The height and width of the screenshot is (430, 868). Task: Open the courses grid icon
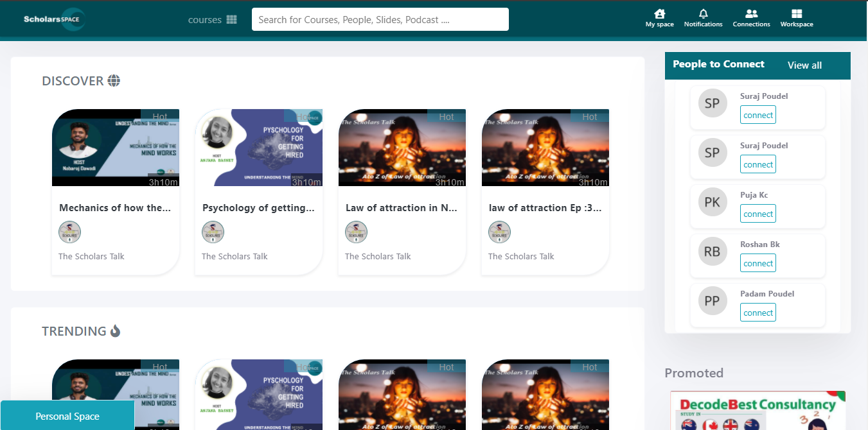pos(232,20)
